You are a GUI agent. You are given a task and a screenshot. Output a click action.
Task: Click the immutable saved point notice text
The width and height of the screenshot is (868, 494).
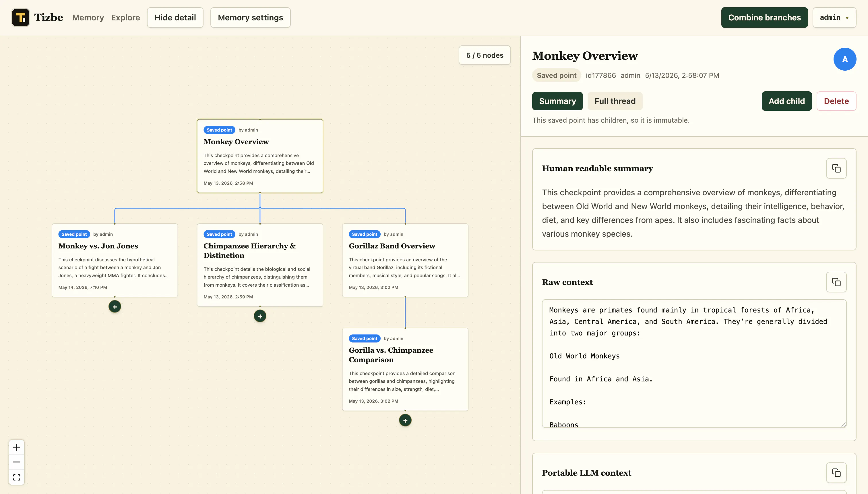611,120
